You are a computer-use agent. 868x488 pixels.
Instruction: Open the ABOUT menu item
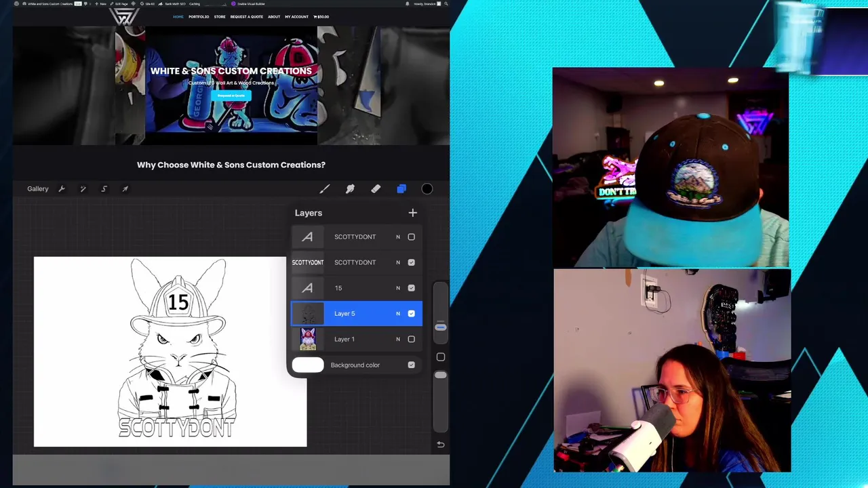[x=274, y=17]
